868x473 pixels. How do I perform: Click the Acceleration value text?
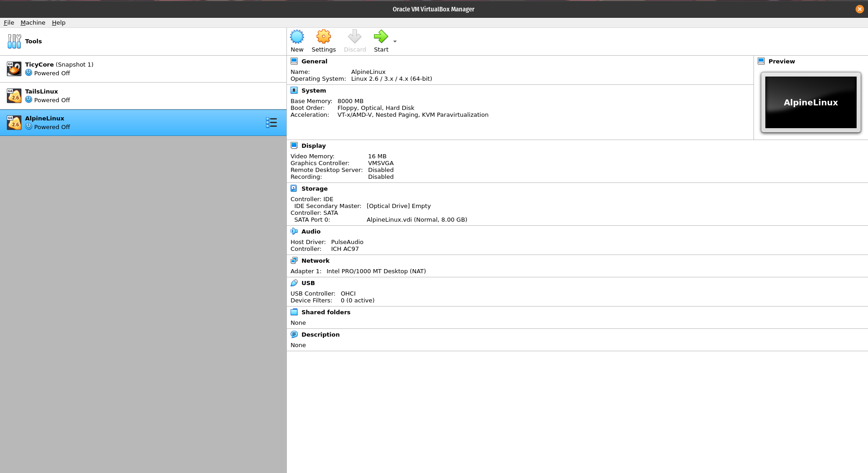413,114
